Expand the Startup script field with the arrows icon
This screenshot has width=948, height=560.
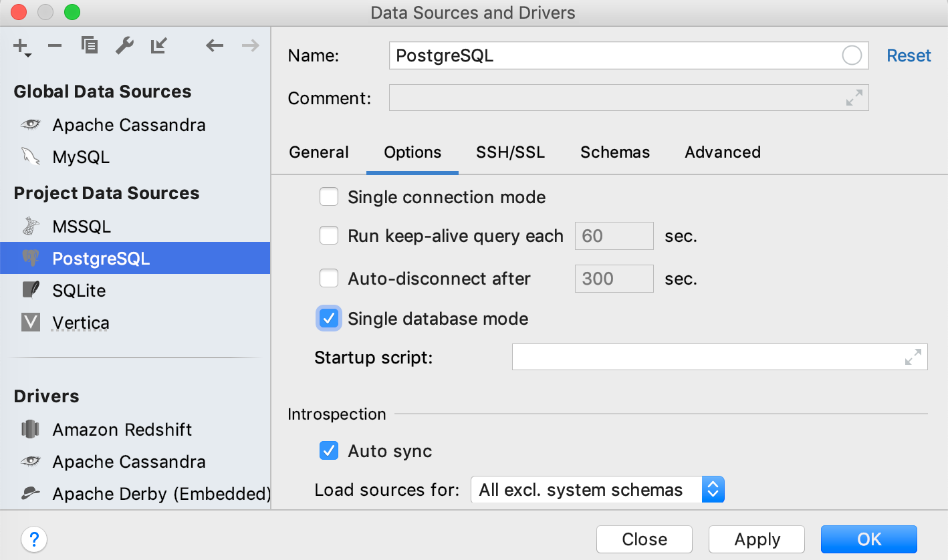click(x=913, y=358)
